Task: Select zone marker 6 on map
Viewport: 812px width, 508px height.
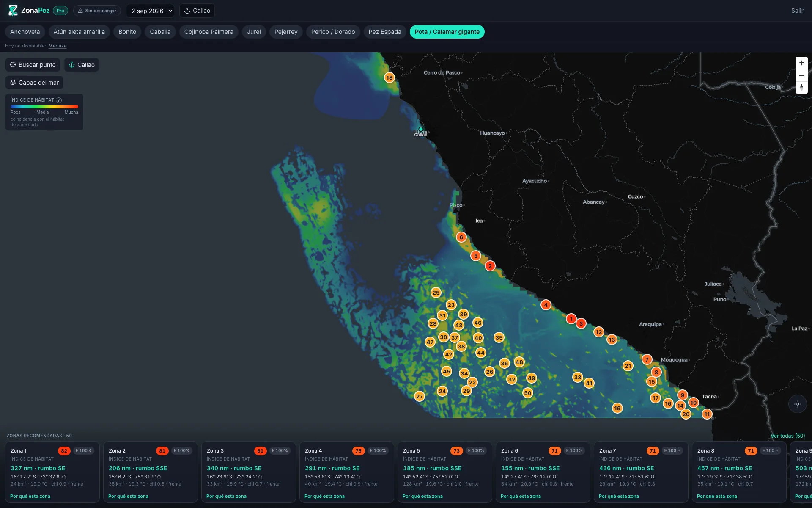Action: tap(461, 237)
